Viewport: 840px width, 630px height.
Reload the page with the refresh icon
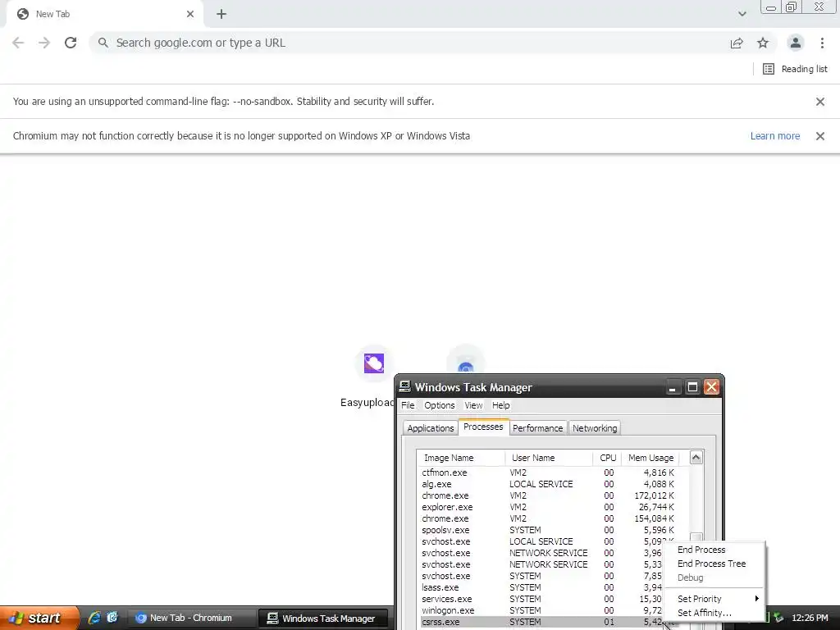[71, 43]
